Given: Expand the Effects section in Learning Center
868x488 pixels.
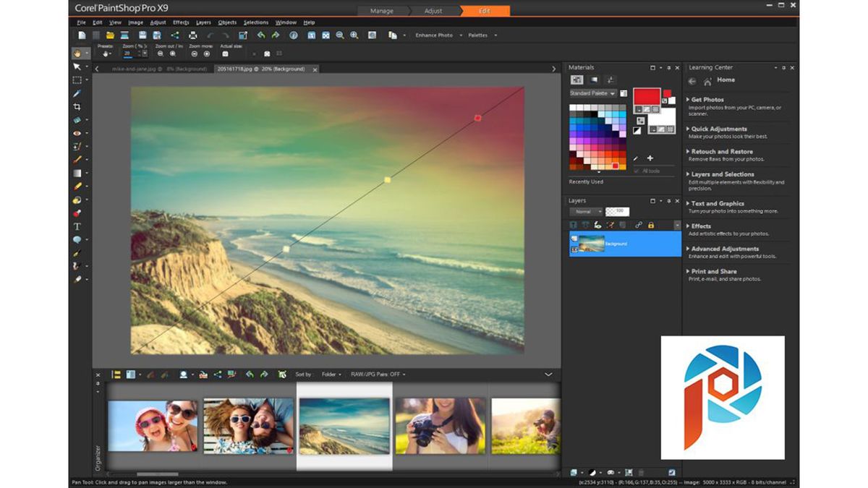Looking at the screenshot, I should 700,226.
